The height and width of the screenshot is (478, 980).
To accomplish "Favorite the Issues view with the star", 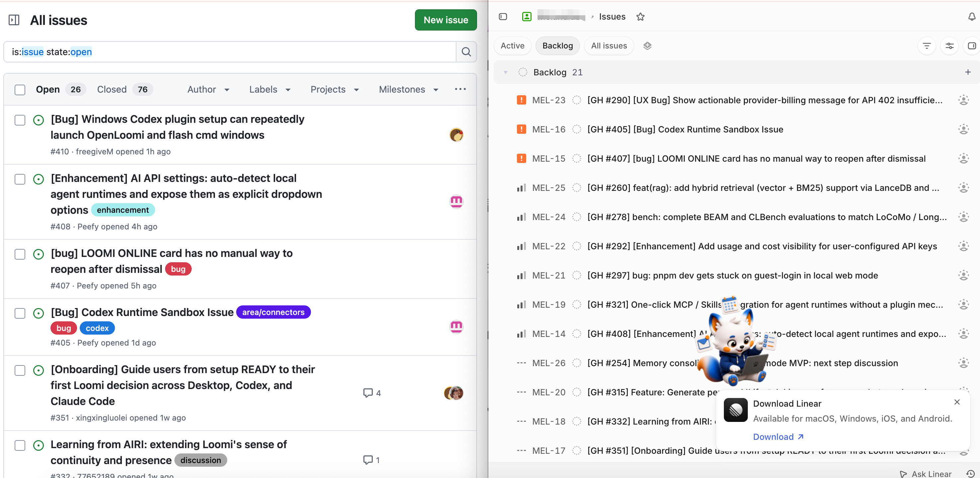I will pyautogui.click(x=640, y=17).
